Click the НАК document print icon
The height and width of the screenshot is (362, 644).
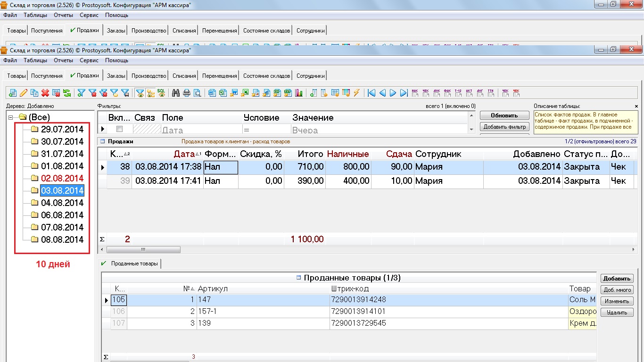tap(415, 93)
